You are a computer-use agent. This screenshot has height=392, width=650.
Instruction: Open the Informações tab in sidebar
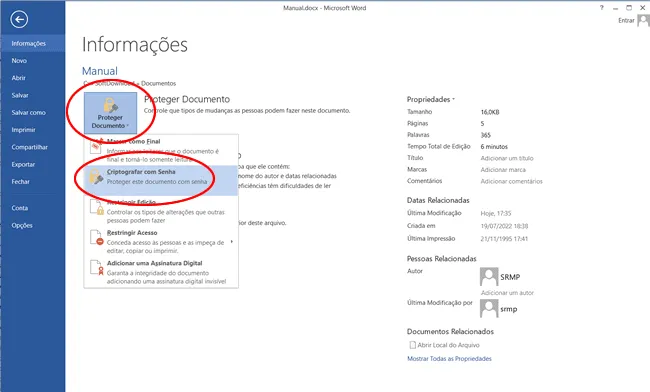pyautogui.click(x=33, y=44)
